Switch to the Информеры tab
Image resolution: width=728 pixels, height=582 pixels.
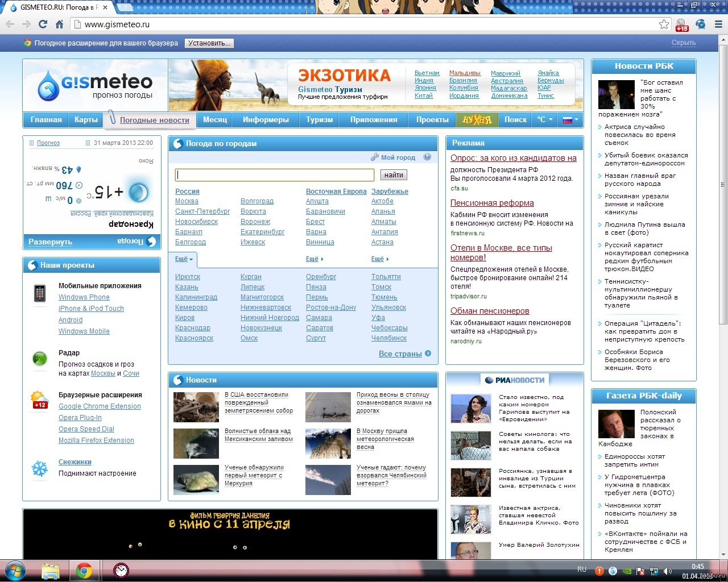click(266, 120)
